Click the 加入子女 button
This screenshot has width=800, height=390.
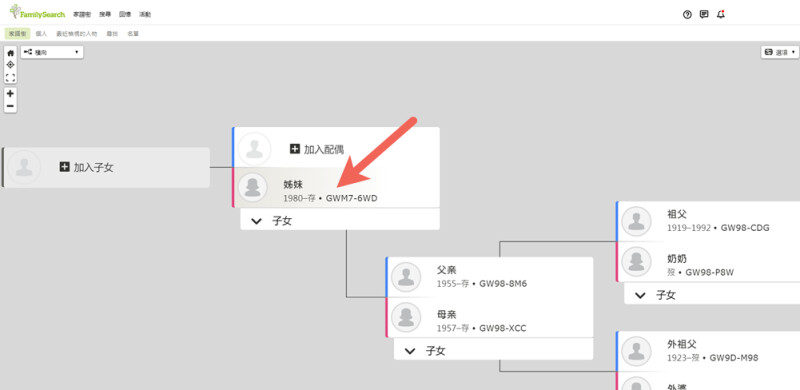pyautogui.click(x=86, y=167)
